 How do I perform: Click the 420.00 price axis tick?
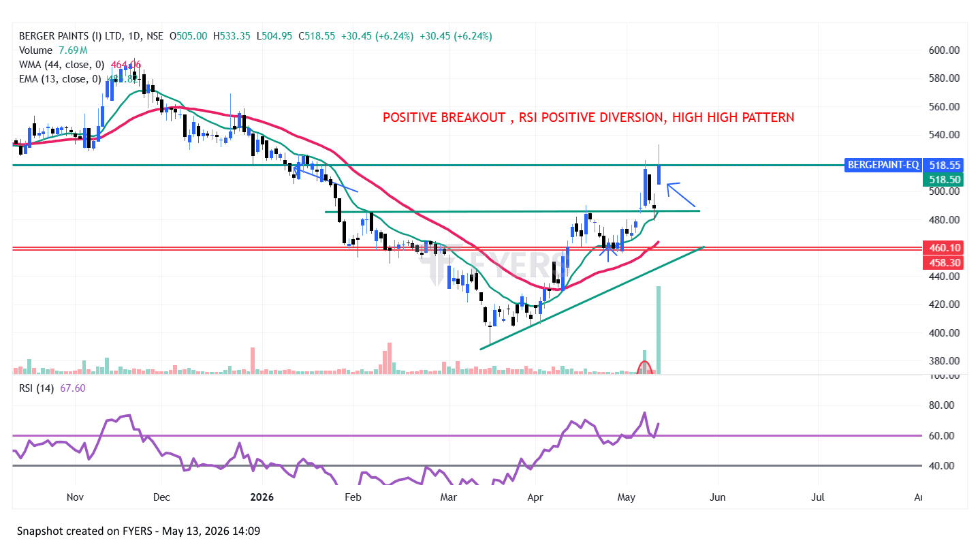click(944, 305)
